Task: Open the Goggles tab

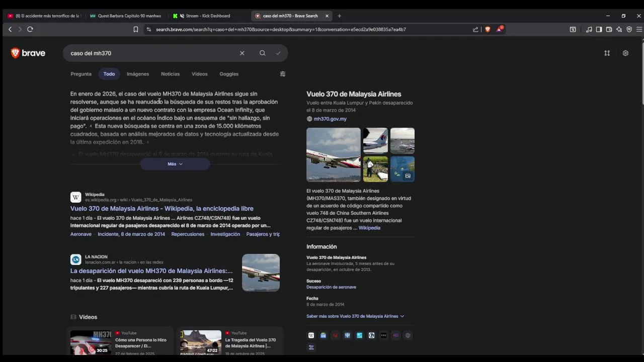Action: point(229,74)
